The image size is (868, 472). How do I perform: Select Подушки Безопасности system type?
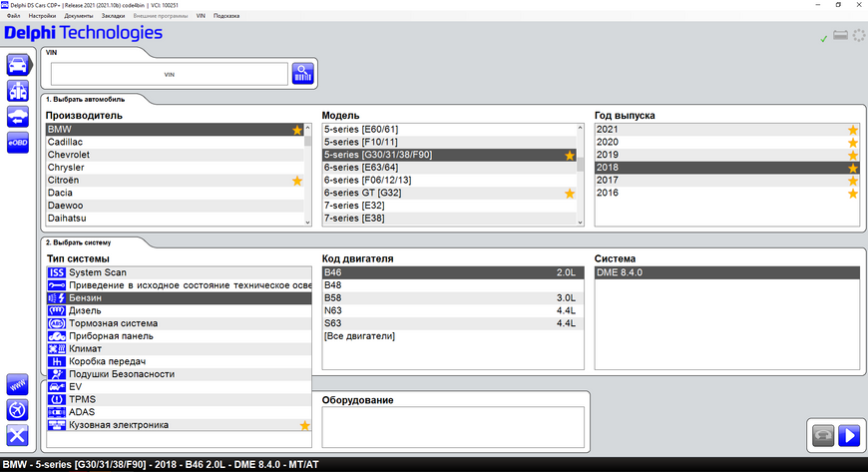coord(179,374)
